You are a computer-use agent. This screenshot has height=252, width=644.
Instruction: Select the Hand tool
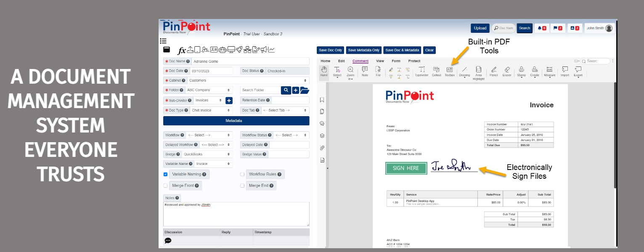tap(323, 71)
